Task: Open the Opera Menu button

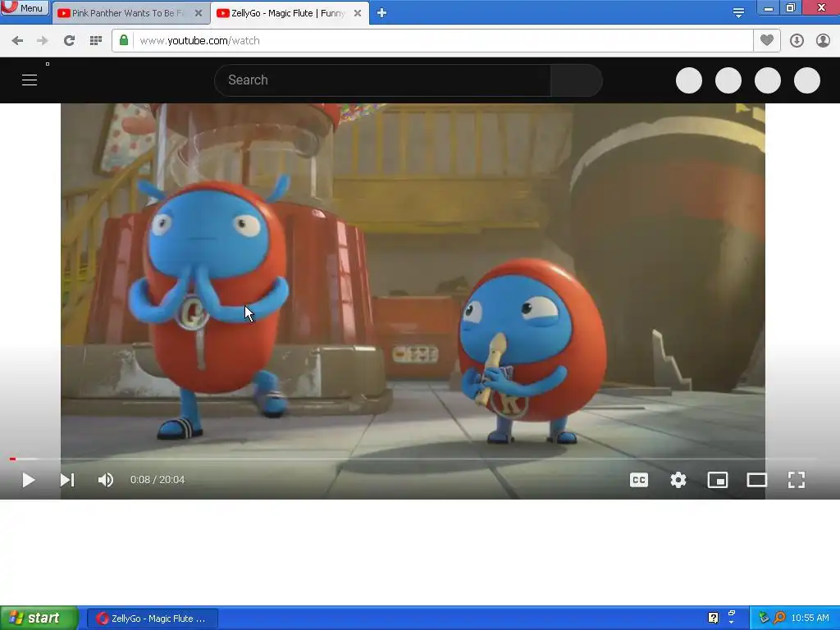Action: (25, 7)
